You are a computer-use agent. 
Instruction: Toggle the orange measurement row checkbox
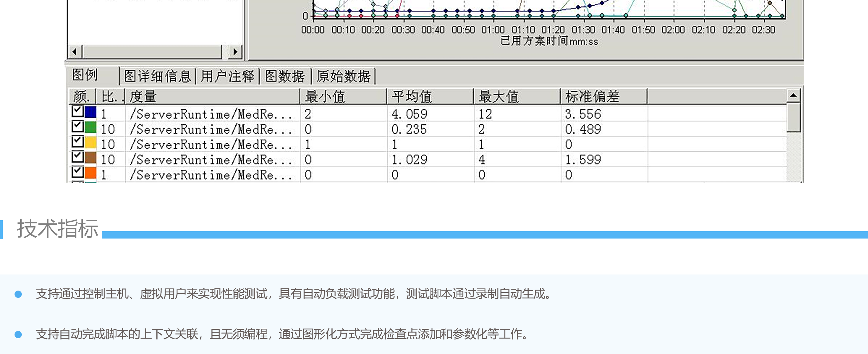77,172
